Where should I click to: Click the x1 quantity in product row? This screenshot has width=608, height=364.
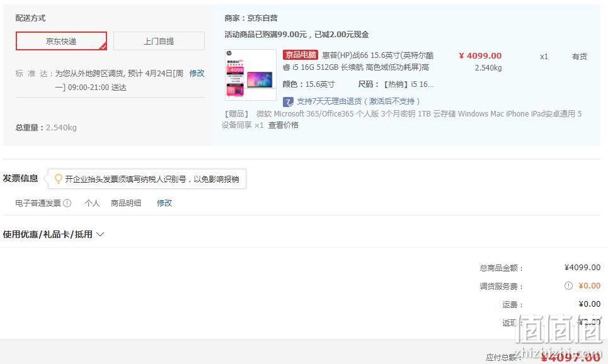click(x=544, y=57)
